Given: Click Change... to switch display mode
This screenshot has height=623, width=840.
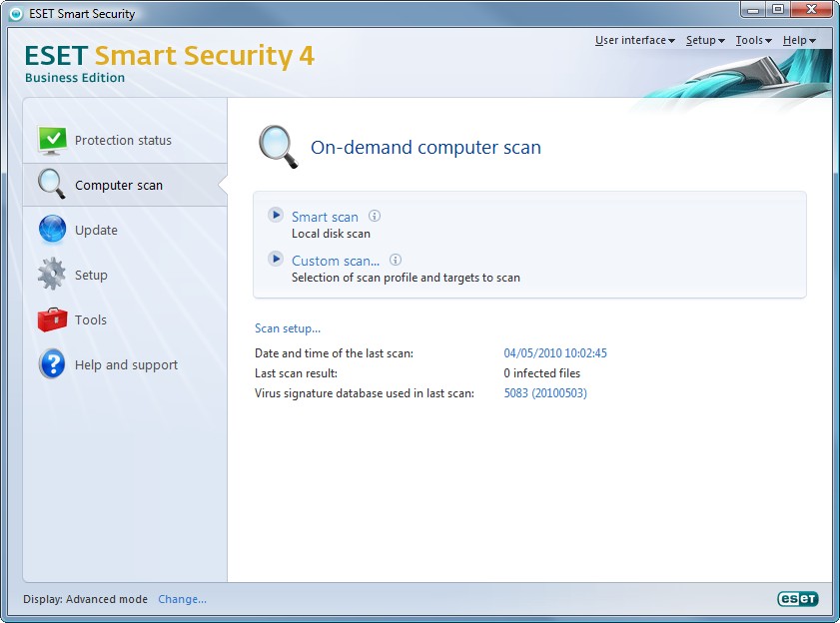Looking at the screenshot, I should pos(182,599).
